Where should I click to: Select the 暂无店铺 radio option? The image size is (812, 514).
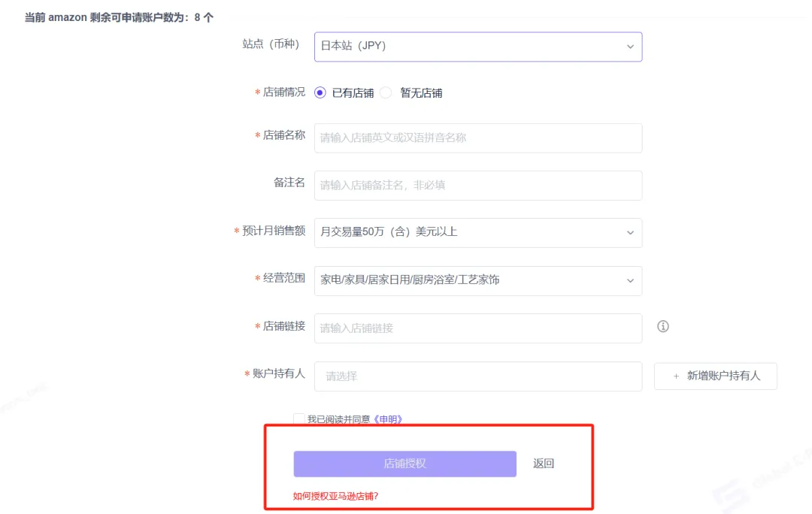[386, 92]
